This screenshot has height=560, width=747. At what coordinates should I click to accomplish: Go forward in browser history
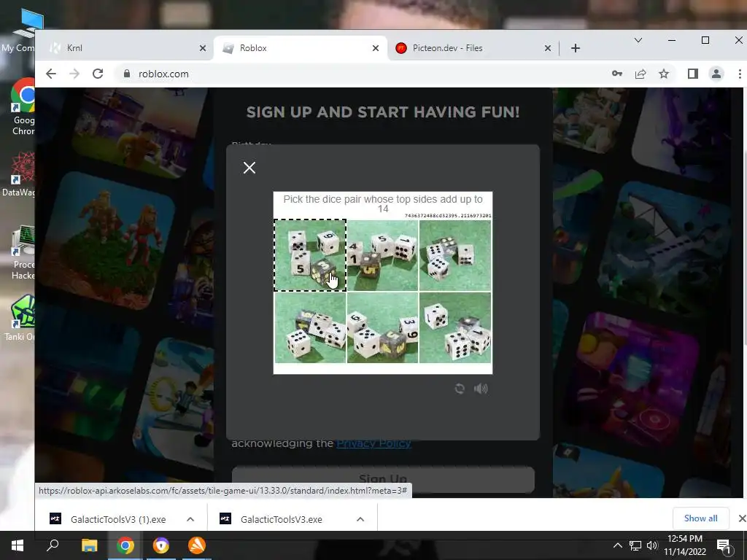74,74
